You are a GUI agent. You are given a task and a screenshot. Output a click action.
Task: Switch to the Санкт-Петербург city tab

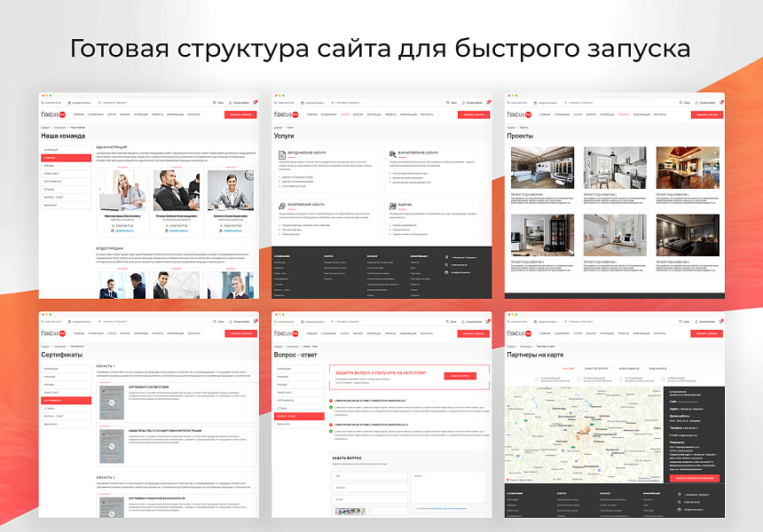[x=596, y=367]
